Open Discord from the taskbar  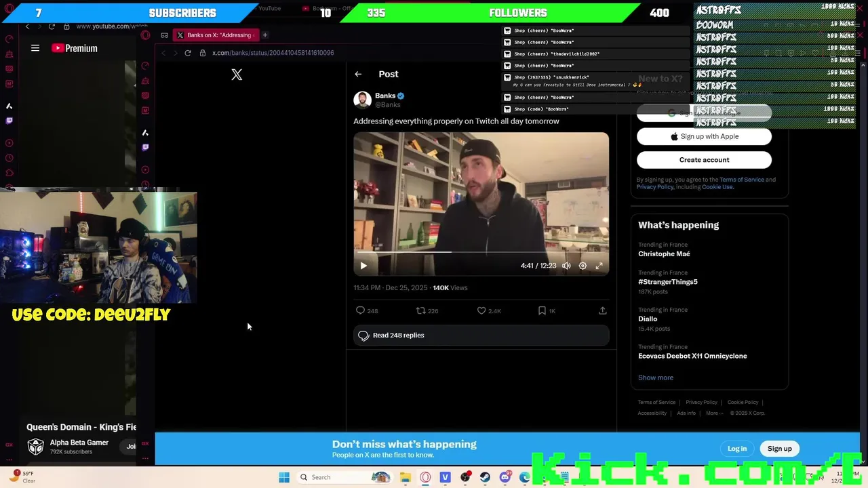point(505,477)
